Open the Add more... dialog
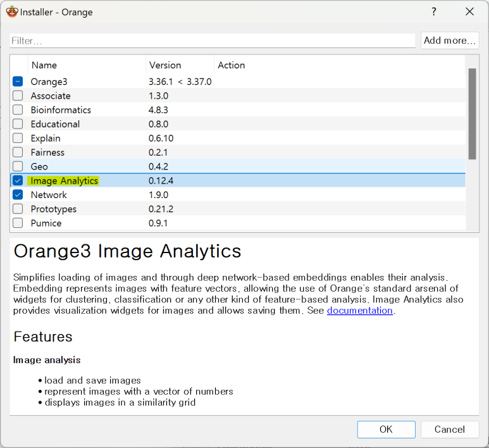This screenshot has width=489, height=448. (x=450, y=40)
